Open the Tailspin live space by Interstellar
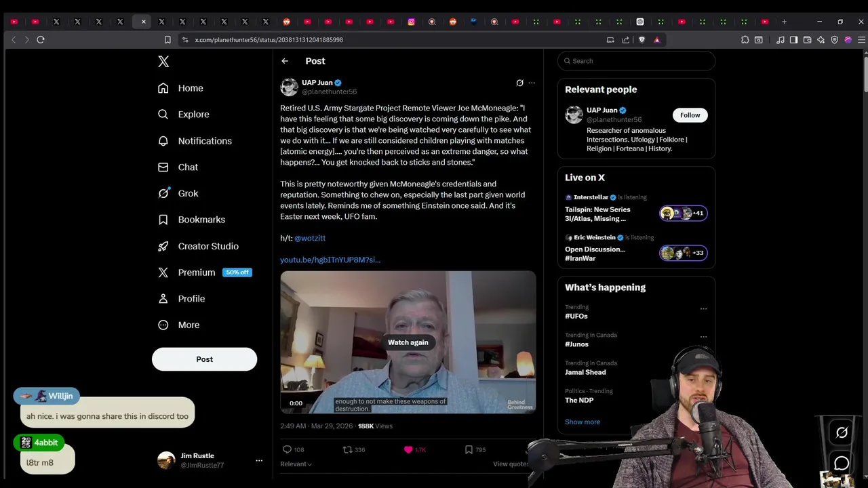The image size is (868, 488). click(x=636, y=209)
